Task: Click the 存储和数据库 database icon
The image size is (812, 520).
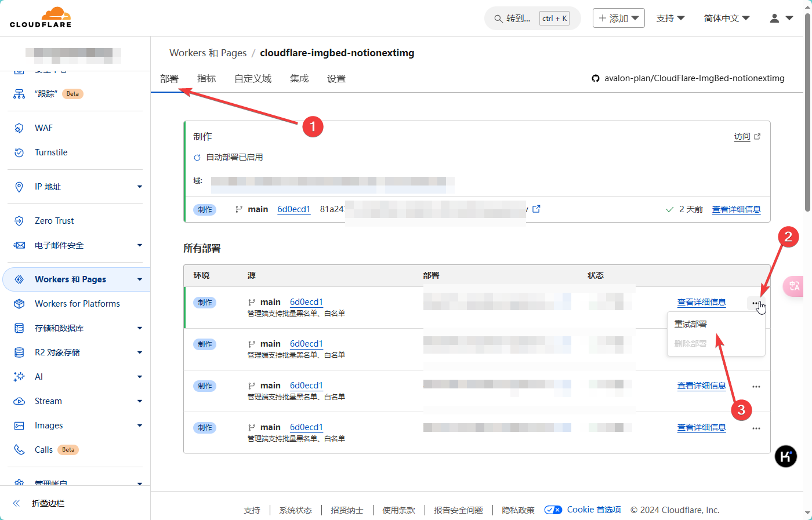Action: tap(19, 328)
